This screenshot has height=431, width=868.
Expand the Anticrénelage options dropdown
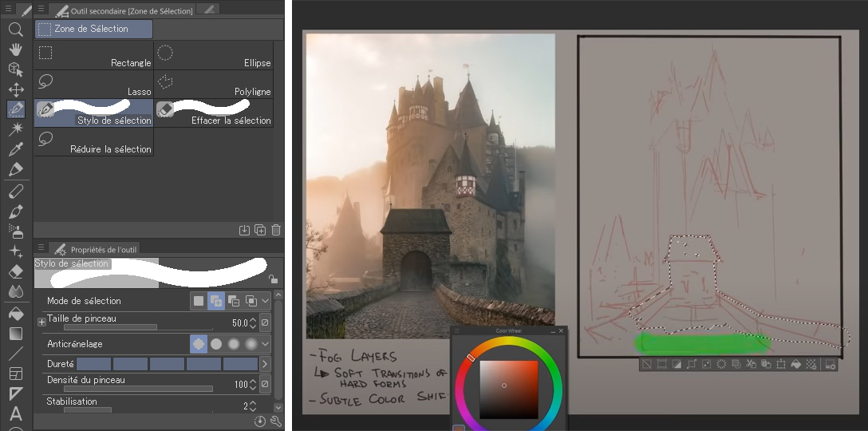point(266,344)
